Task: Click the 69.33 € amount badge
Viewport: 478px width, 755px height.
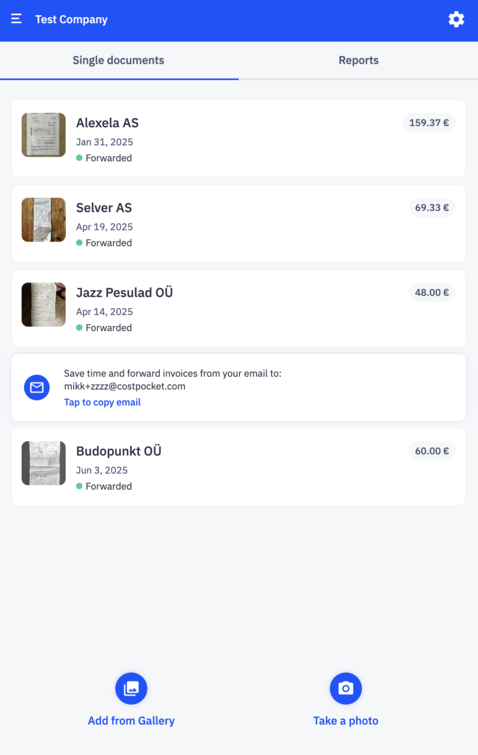Action: point(432,208)
